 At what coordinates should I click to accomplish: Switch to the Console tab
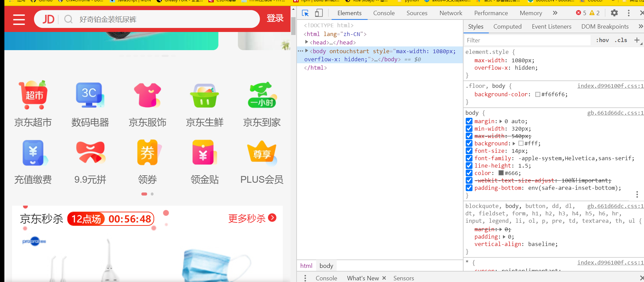(x=384, y=13)
